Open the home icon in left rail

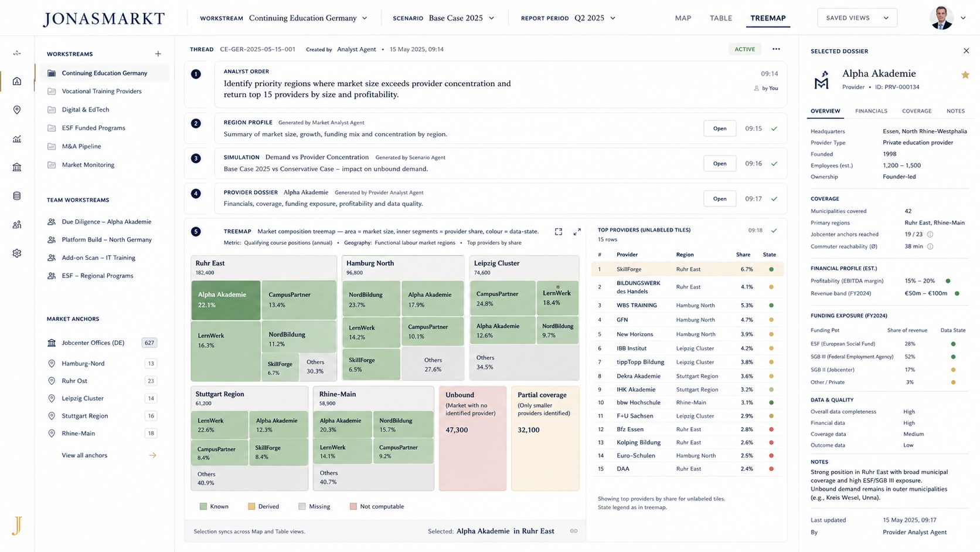point(17,81)
